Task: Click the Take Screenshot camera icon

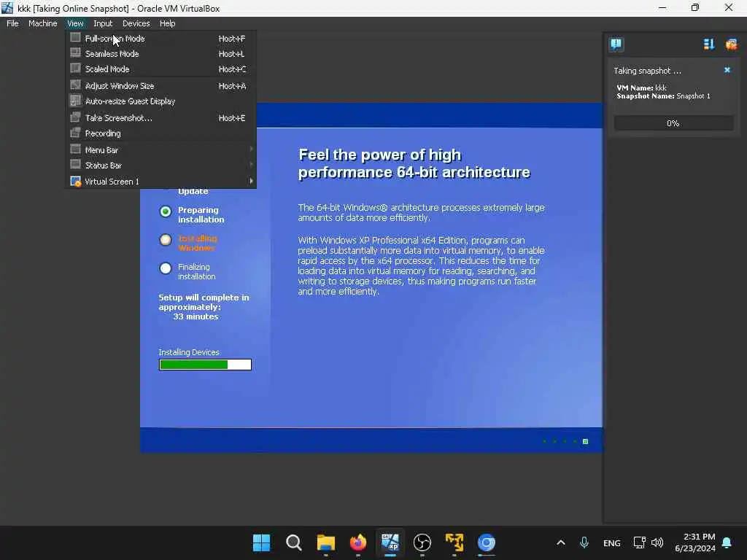Action: point(75,117)
